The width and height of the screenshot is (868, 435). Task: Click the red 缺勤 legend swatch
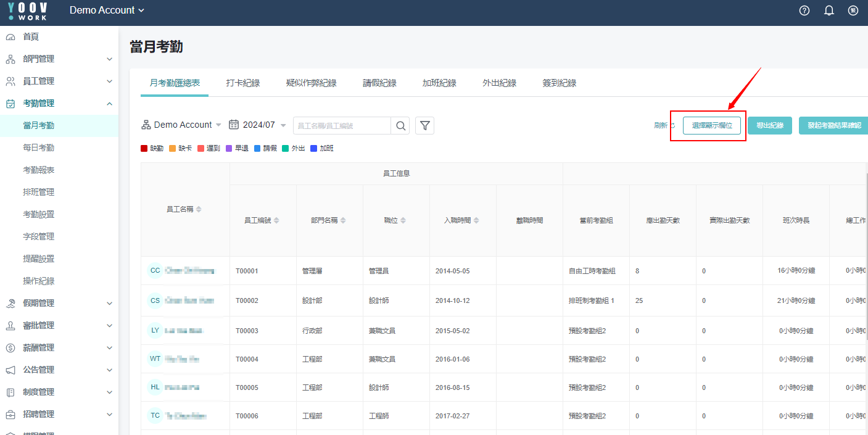144,149
